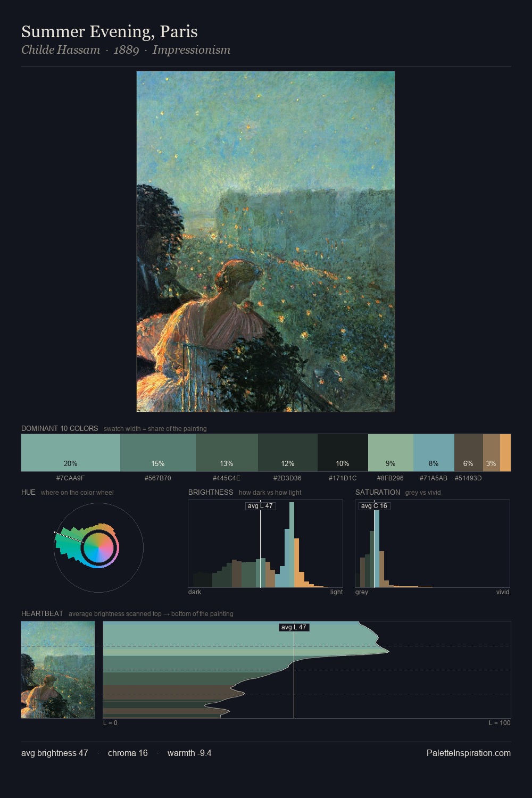Viewport: 532px width, 798px height.
Task: Click the narrow orange swatch at palette end
Action: point(505,453)
